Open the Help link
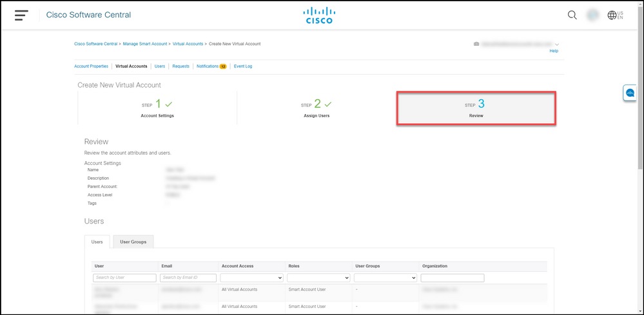The image size is (644, 315). tap(554, 51)
